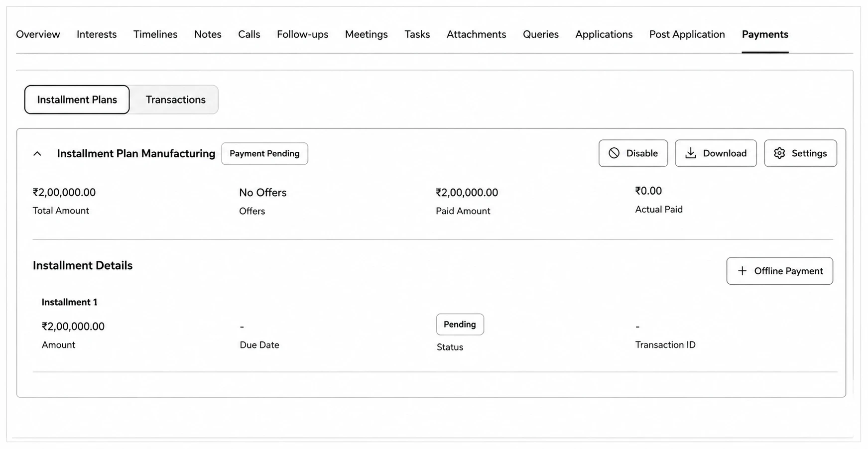868x449 pixels.
Task: Click the Due Date label
Action: click(x=259, y=345)
